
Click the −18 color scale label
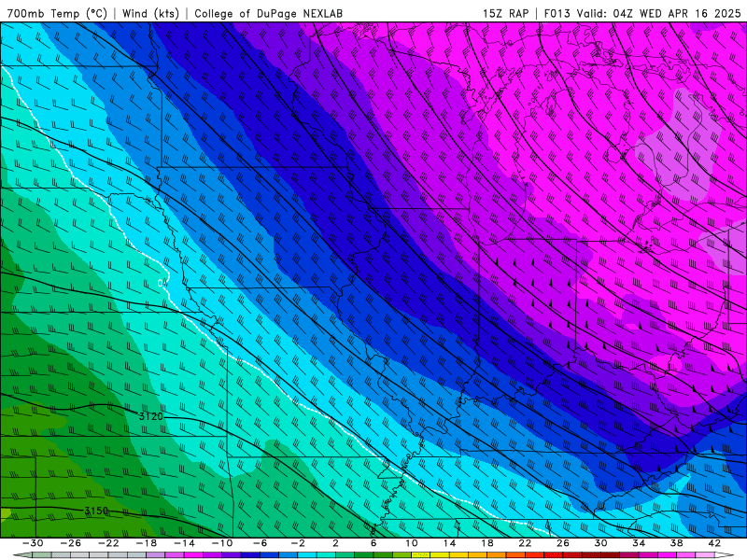click(x=147, y=543)
